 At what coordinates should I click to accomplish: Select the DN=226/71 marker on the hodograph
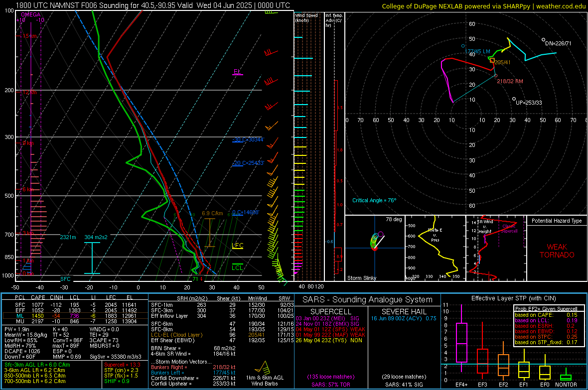(543, 40)
